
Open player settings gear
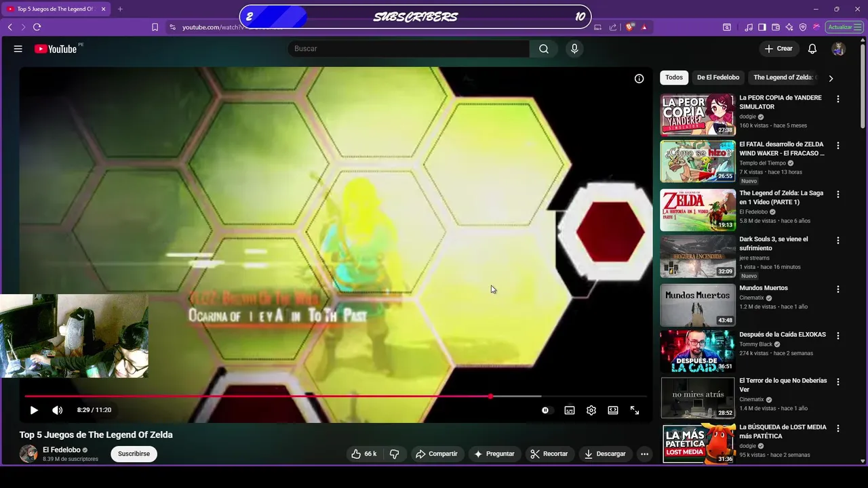(591, 410)
